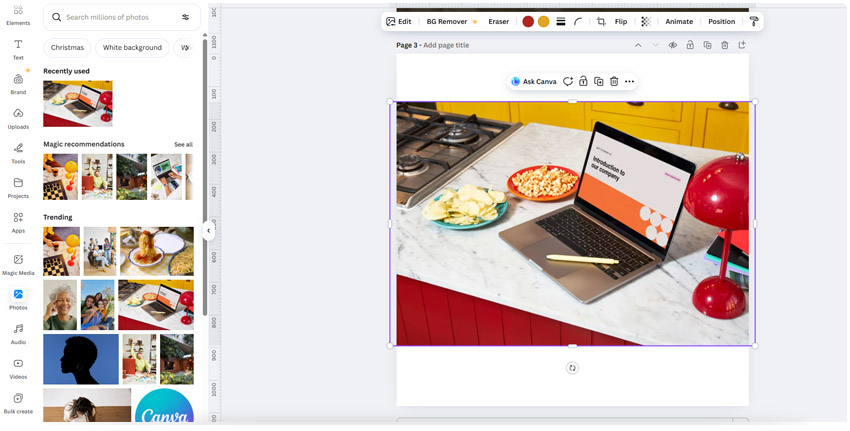Select the blue silhouette profile photo
Viewport: 850px width, 431px height.
[81, 359]
